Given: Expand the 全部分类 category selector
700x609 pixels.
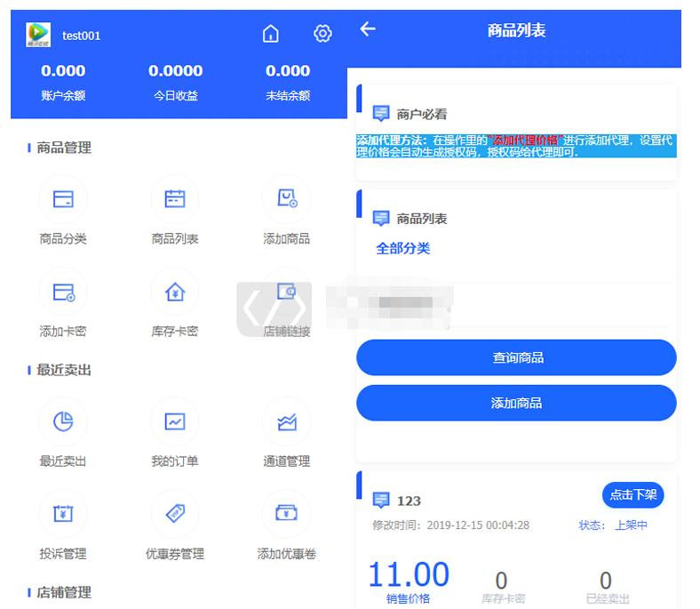Looking at the screenshot, I should pos(403,249).
